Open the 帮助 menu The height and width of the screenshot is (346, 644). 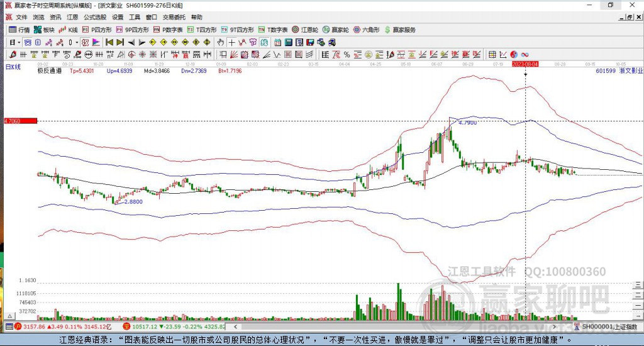(x=197, y=17)
